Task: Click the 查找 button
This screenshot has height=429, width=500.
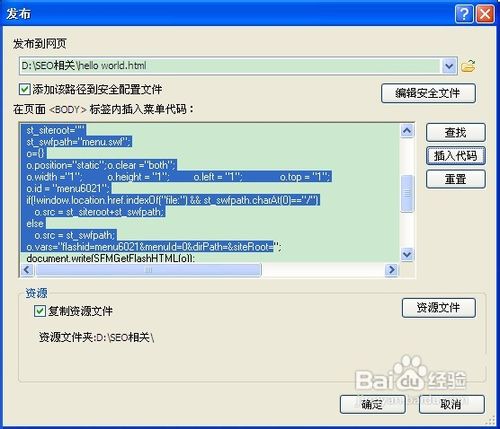Action: click(455, 133)
